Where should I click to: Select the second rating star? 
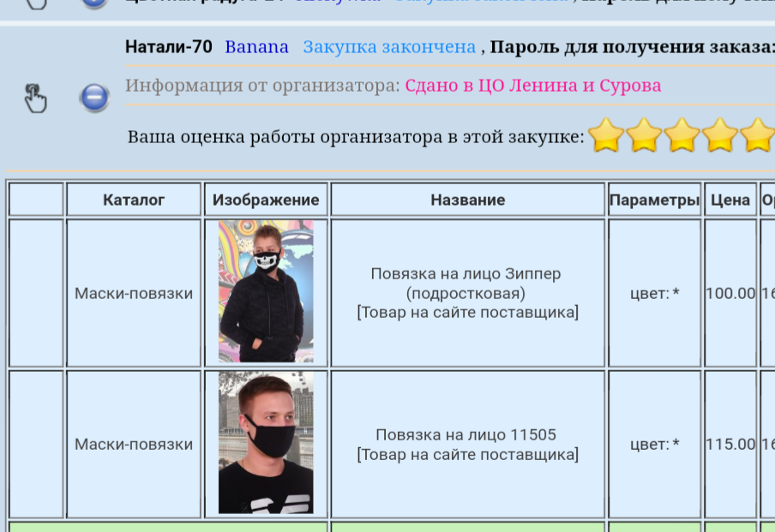pyautogui.click(x=643, y=135)
